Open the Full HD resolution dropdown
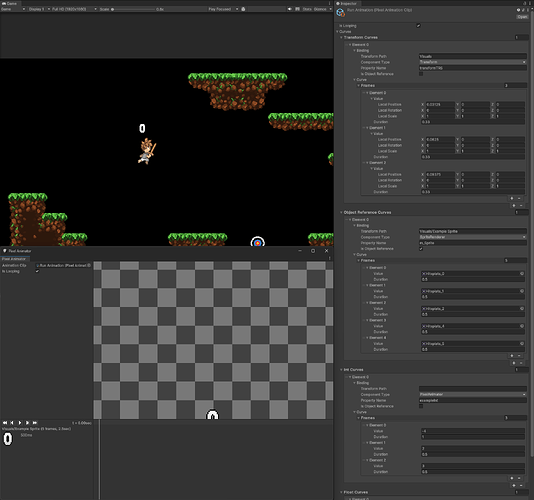 [74, 9]
